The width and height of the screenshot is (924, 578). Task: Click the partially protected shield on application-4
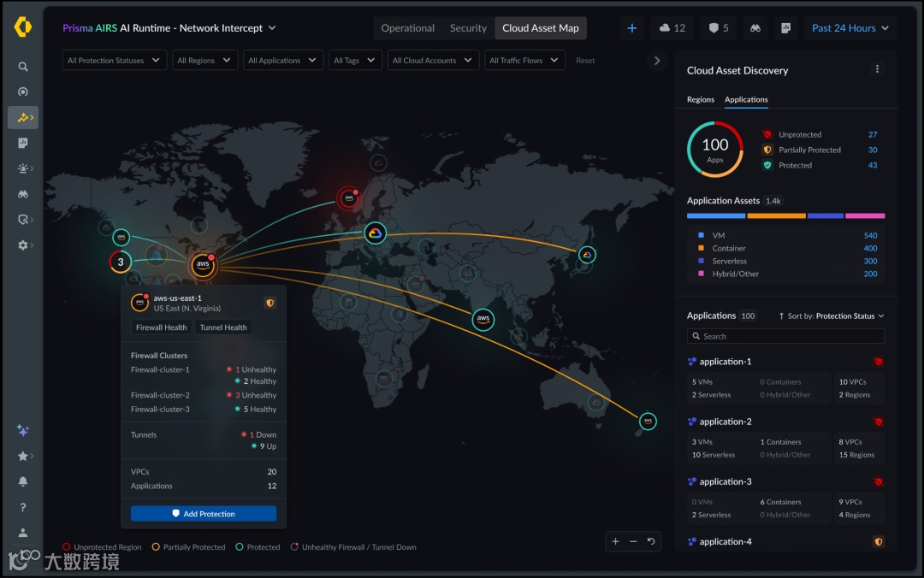878,541
